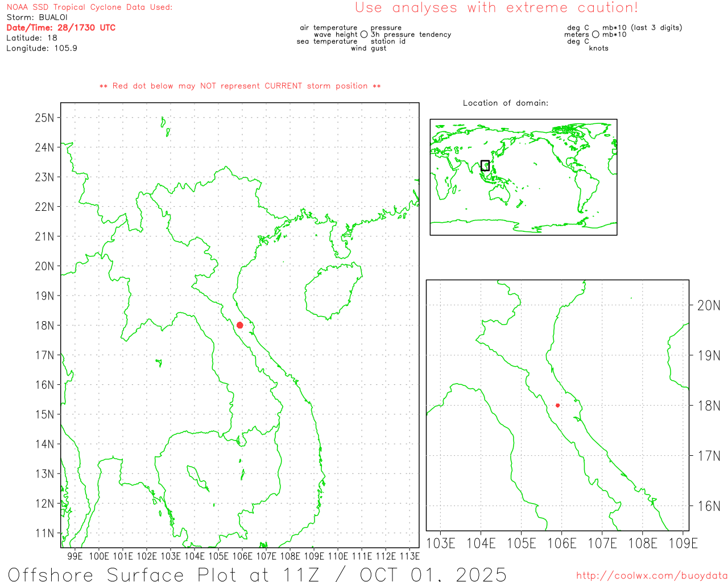Click the 20N label on the zoomed inset map
This screenshot has width=728, height=582.
coord(709,306)
